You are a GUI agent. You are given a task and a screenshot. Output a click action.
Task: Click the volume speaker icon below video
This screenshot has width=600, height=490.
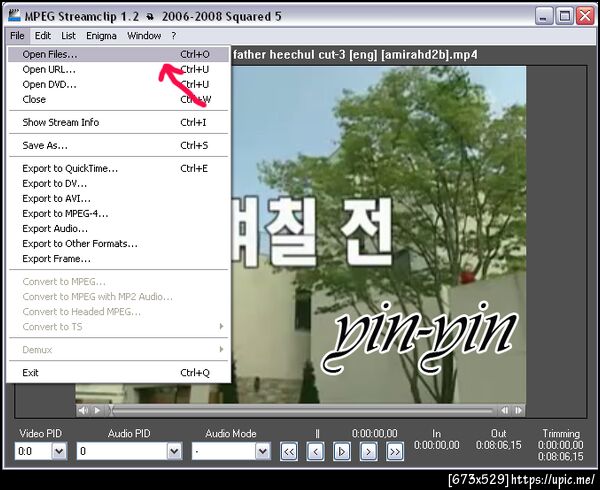(x=83, y=410)
